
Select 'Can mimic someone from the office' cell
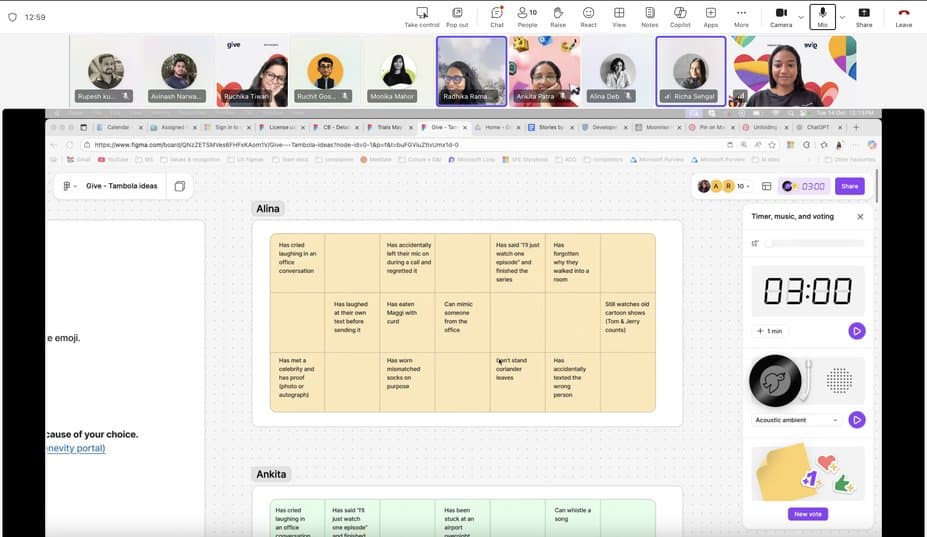(x=462, y=323)
